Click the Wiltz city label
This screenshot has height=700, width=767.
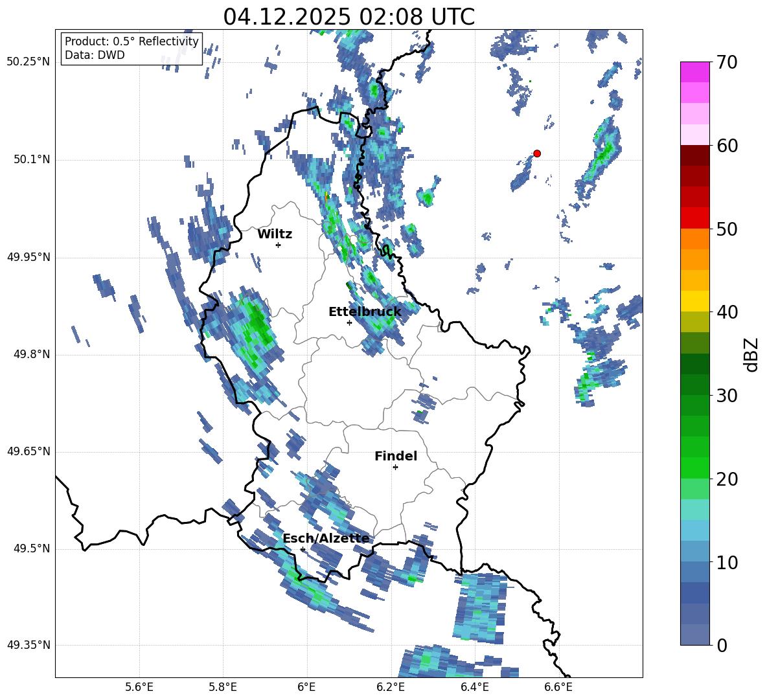(x=275, y=234)
